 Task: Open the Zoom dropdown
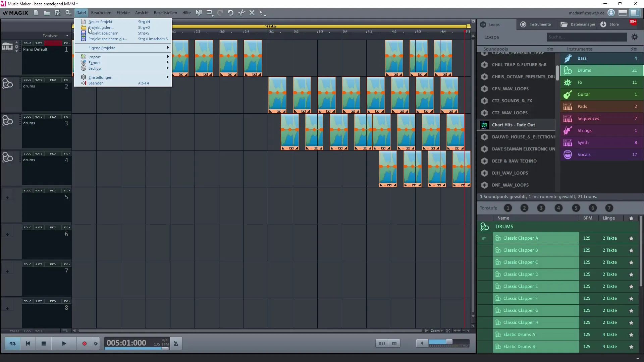[437, 331]
